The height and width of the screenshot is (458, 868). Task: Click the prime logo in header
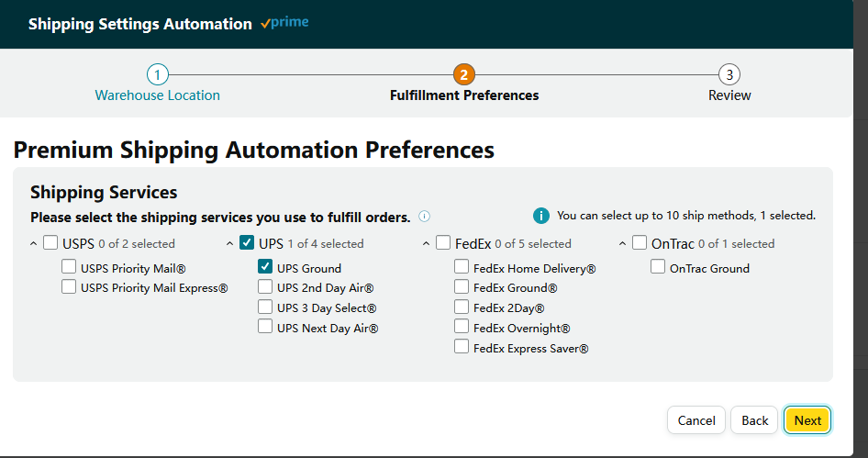[284, 23]
